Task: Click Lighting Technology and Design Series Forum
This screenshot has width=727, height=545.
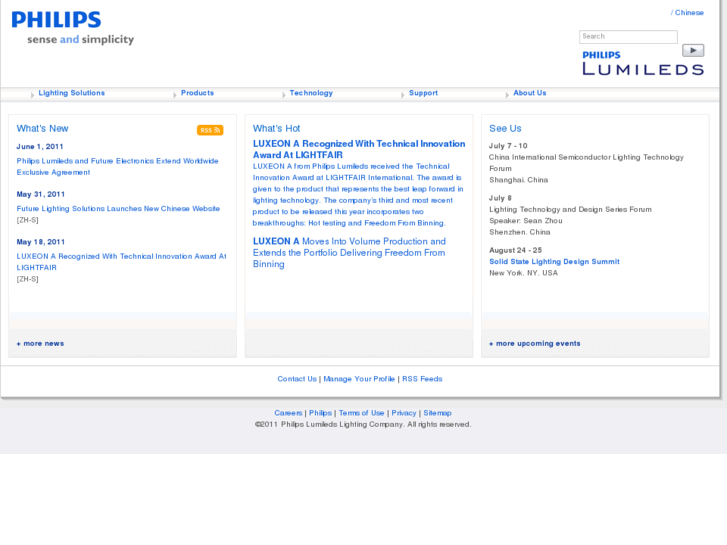Action: tap(570, 210)
